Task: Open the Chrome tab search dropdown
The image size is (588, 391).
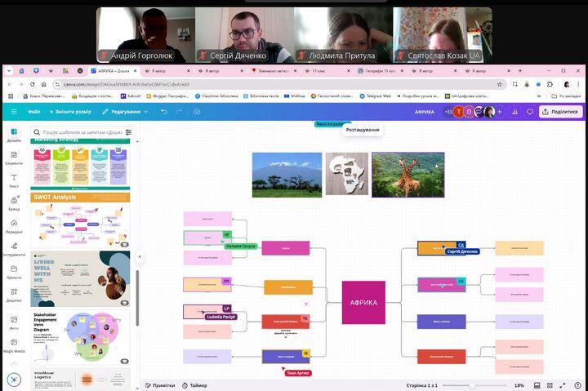Action: tap(9, 70)
